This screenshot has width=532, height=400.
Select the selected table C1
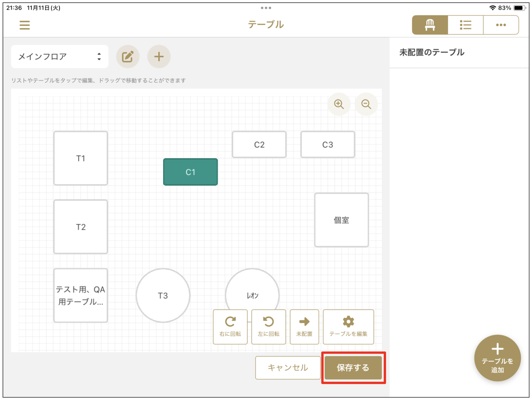coord(191,172)
